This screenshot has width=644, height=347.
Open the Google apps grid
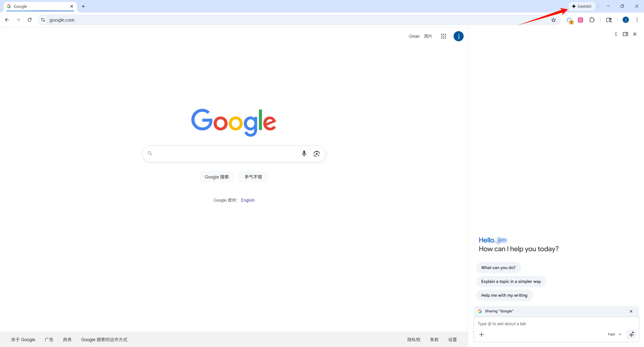tap(443, 36)
